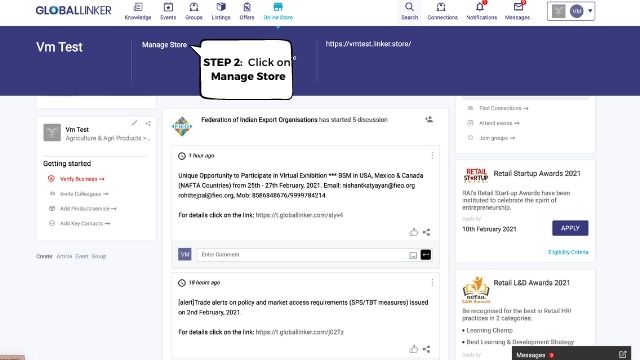Open options menu on the 19 hours ago post
This screenshot has width=640, height=360.
[432, 282]
